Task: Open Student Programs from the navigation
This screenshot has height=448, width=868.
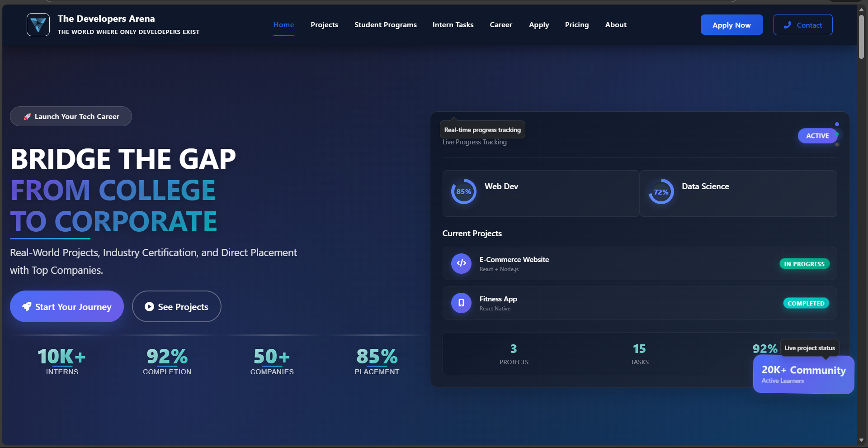Action: pos(385,25)
